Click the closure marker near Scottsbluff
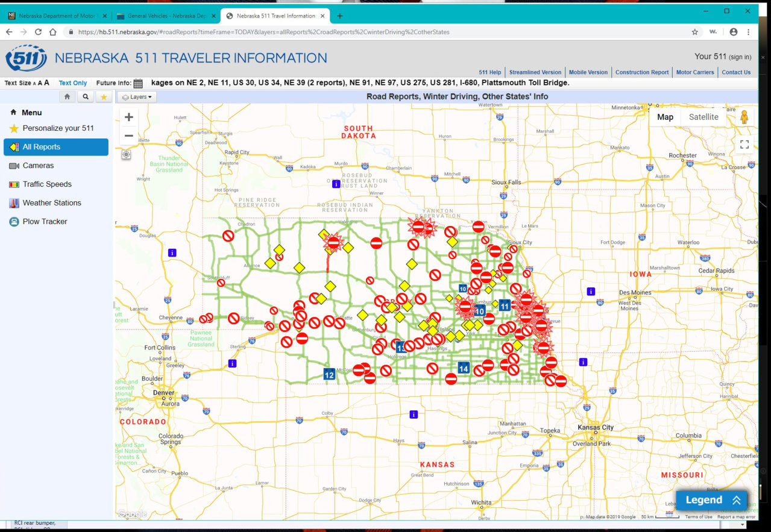This screenshot has height=532, width=771. pyautogui.click(x=221, y=283)
